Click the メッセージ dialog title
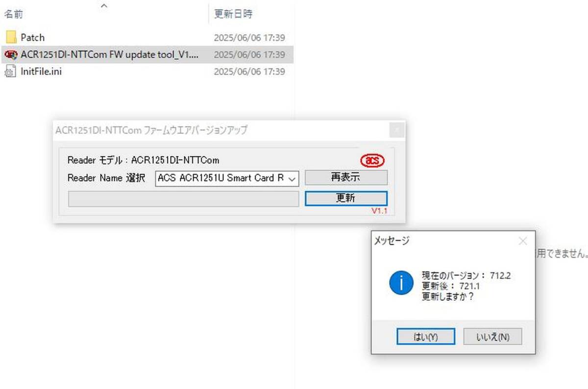The height and width of the screenshot is (389, 588). [392, 240]
